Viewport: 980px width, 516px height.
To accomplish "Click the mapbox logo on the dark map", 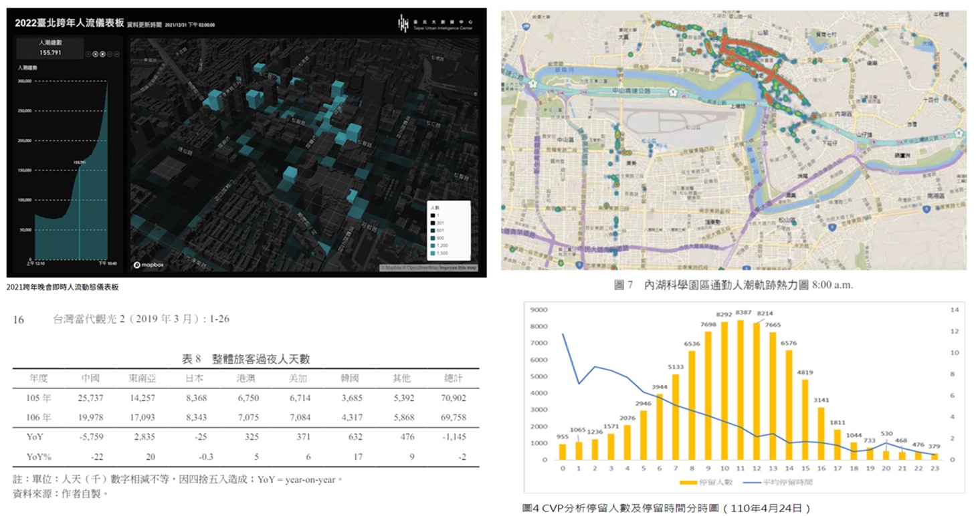I will [x=149, y=265].
